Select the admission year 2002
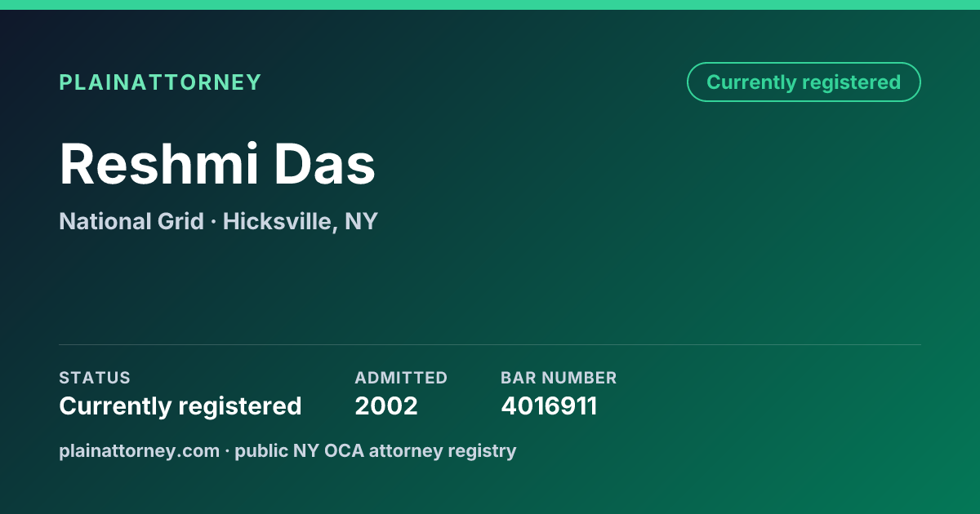 386,405
